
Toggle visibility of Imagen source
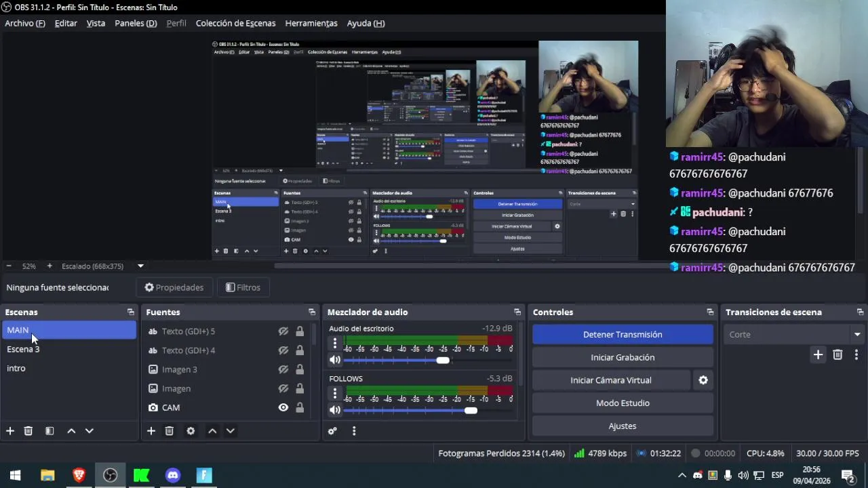283,388
